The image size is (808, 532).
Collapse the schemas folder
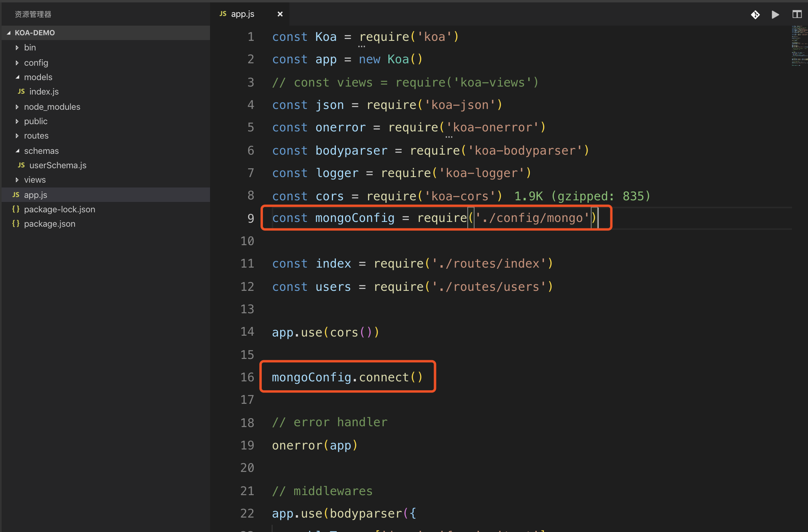point(17,151)
